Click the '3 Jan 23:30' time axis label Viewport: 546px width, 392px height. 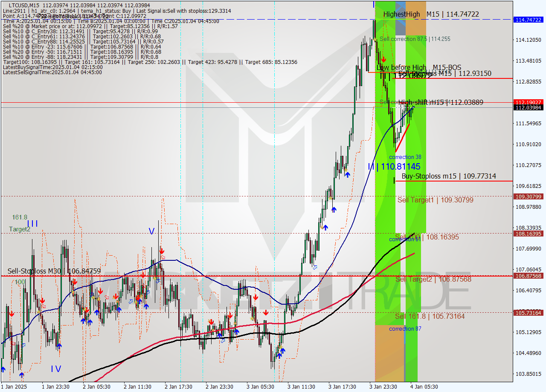click(x=383, y=387)
